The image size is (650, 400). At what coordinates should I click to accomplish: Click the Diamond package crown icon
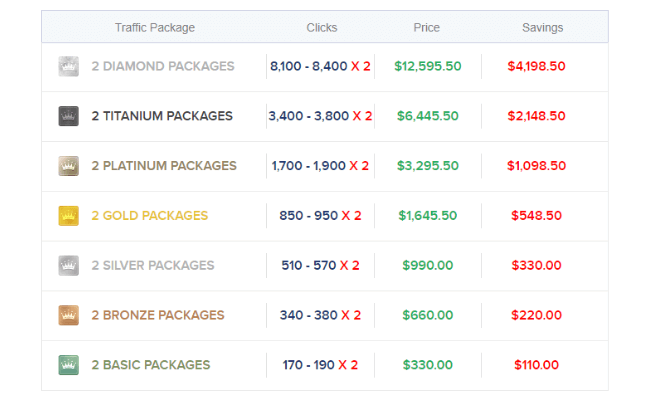click(68, 66)
